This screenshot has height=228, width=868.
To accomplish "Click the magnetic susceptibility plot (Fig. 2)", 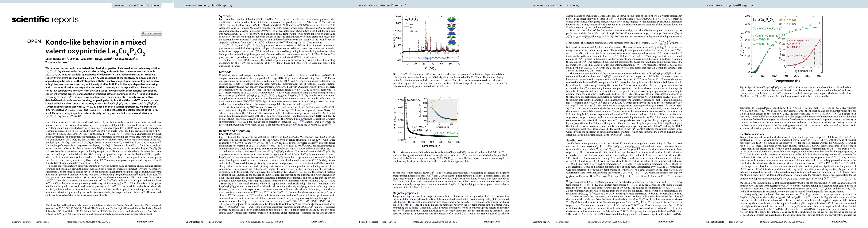I will 427,122.
